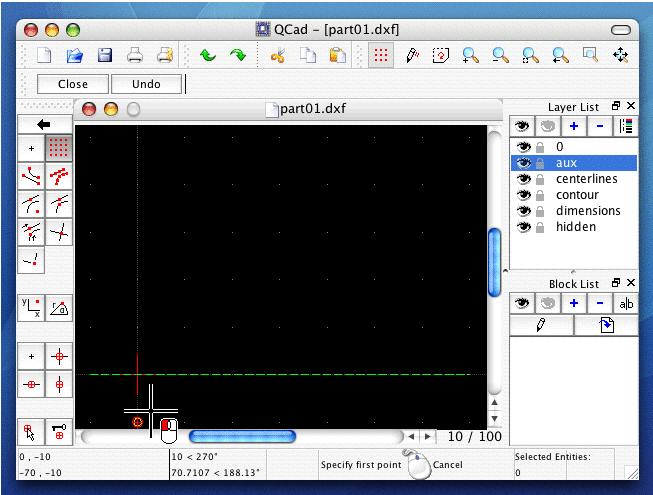
Task: Add a new block with plus button
Action: (573, 303)
